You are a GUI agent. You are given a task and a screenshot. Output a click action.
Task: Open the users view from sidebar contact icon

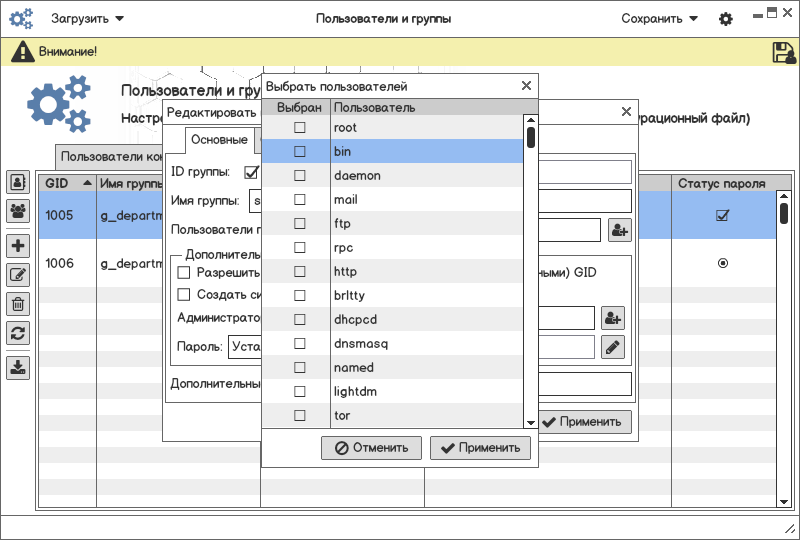tap(18, 182)
